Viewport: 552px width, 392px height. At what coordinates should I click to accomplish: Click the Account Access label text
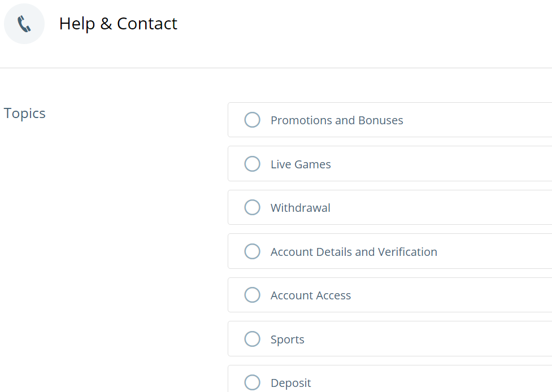point(311,295)
